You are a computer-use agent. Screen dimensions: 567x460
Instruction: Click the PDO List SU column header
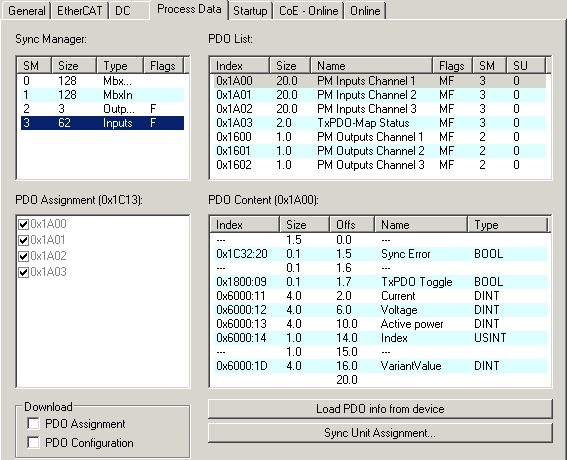pyautogui.click(x=526, y=66)
